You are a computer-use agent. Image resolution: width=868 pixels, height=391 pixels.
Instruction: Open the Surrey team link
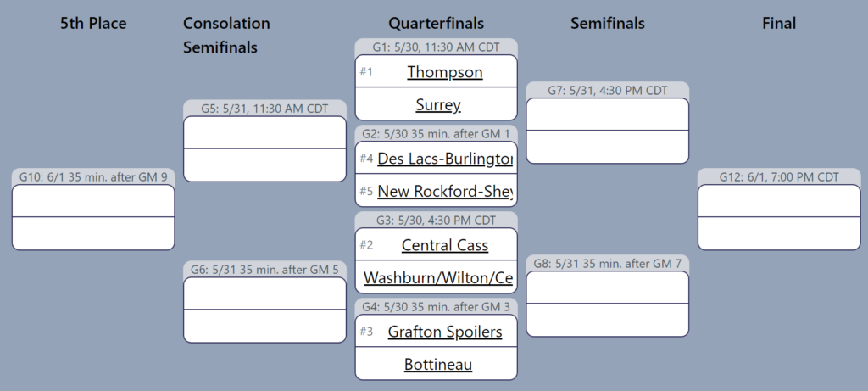click(x=438, y=104)
